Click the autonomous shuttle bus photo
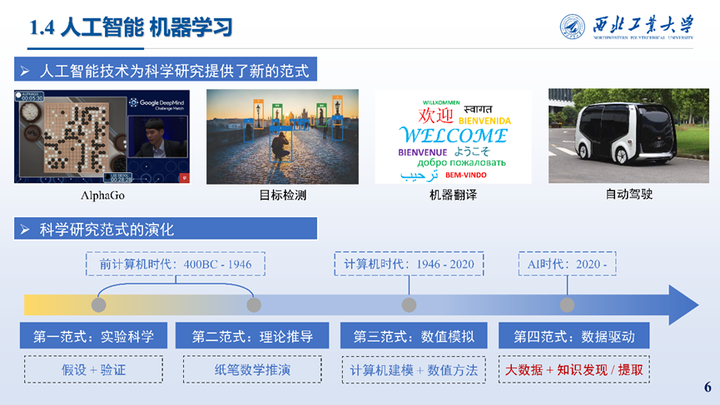Screen dimensions: 720x405 629,136
